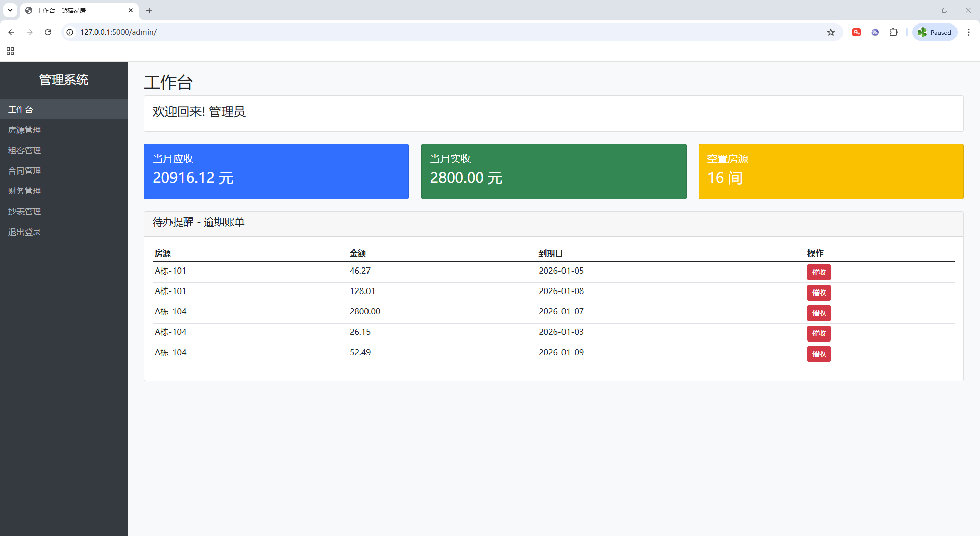Click the browser back arrow
Viewport: 980px width, 536px height.
click(x=11, y=32)
